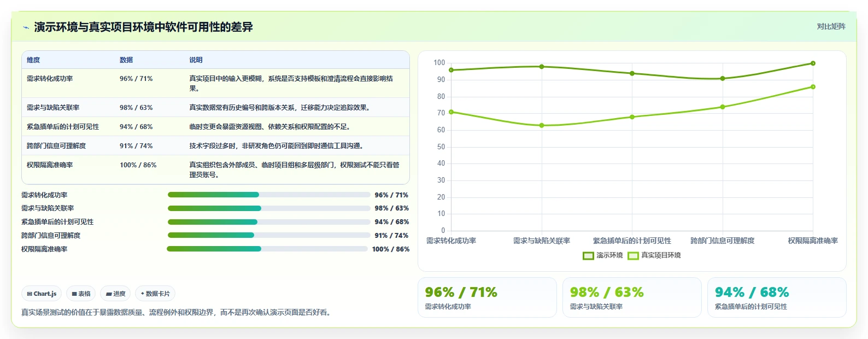Click description starting 临时变更会暴露资源视图
868x339 pixels.
(x=271, y=127)
